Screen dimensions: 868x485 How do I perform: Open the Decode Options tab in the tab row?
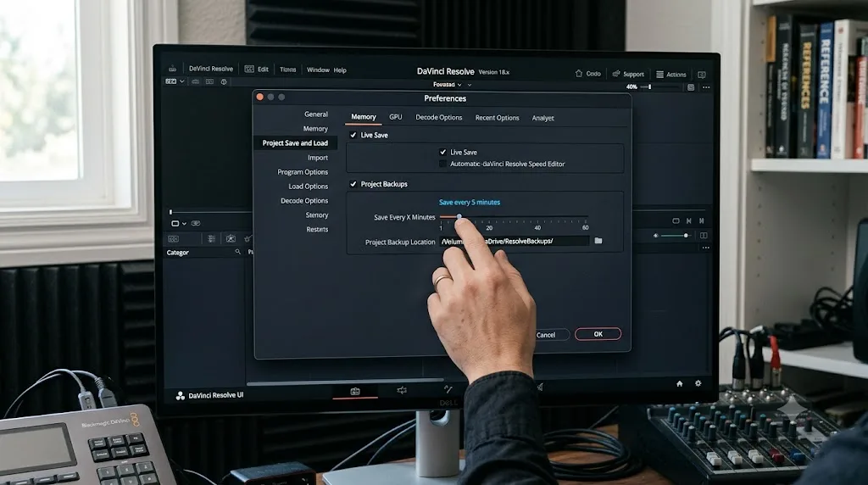click(438, 117)
